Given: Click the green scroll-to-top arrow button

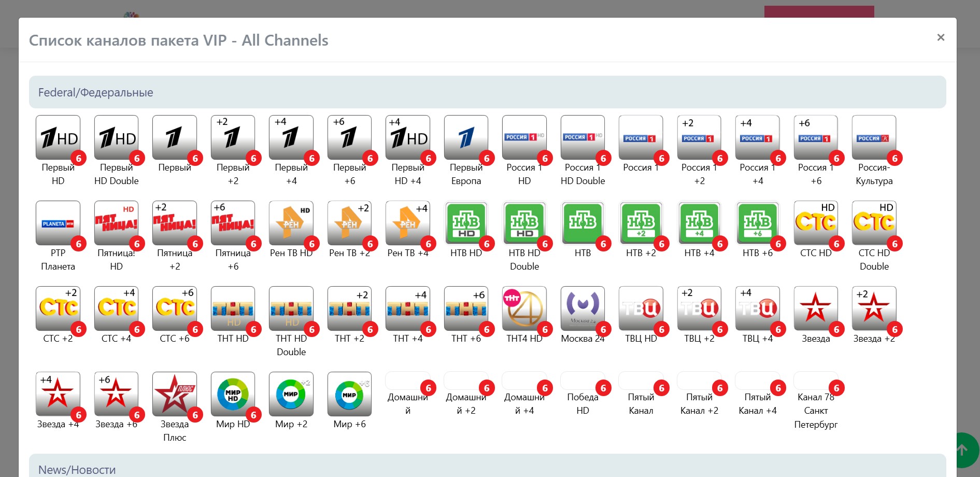Looking at the screenshot, I should pos(963,450).
